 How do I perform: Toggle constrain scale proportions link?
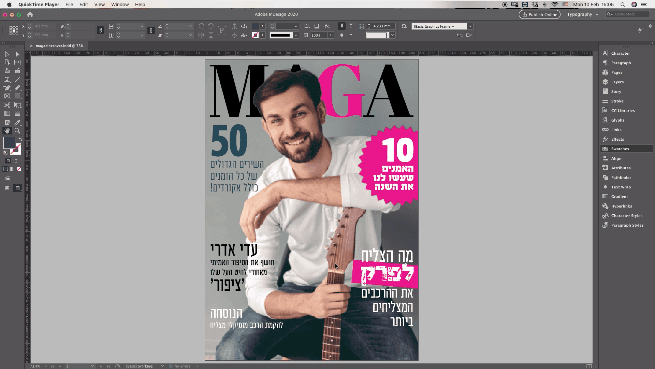point(151,31)
